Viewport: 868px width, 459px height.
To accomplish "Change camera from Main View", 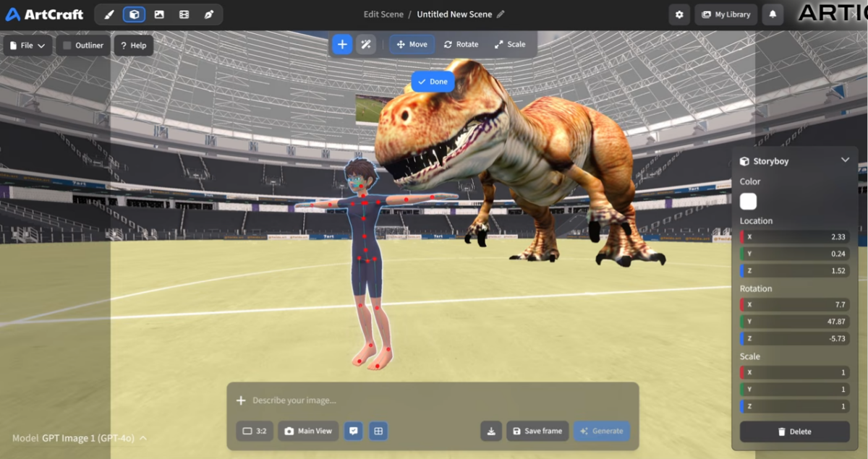I will point(309,431).
